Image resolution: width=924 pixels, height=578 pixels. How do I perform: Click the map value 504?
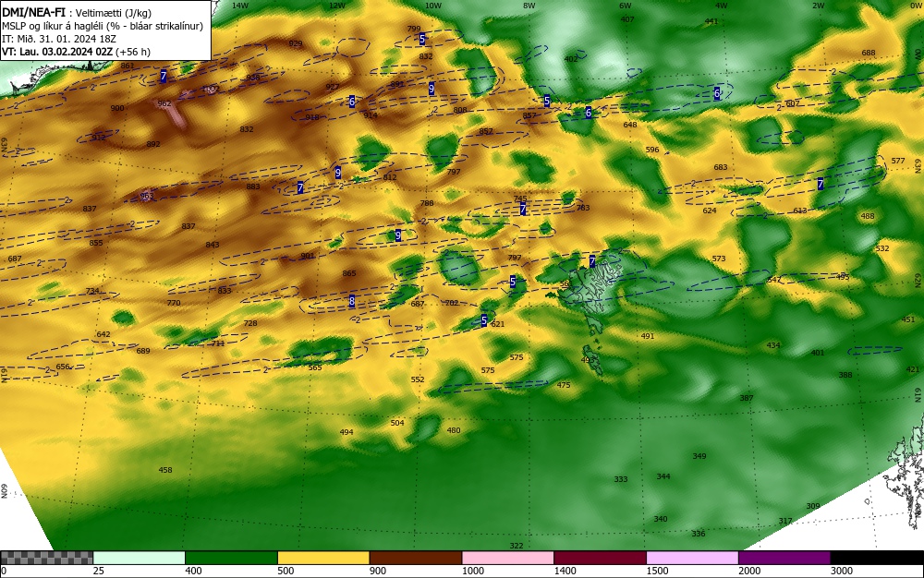click(x=397, y=423)
